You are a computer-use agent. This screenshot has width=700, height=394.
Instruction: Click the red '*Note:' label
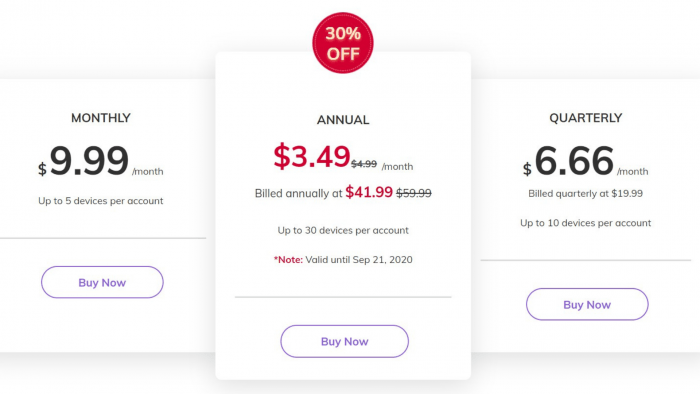(288, 260)
